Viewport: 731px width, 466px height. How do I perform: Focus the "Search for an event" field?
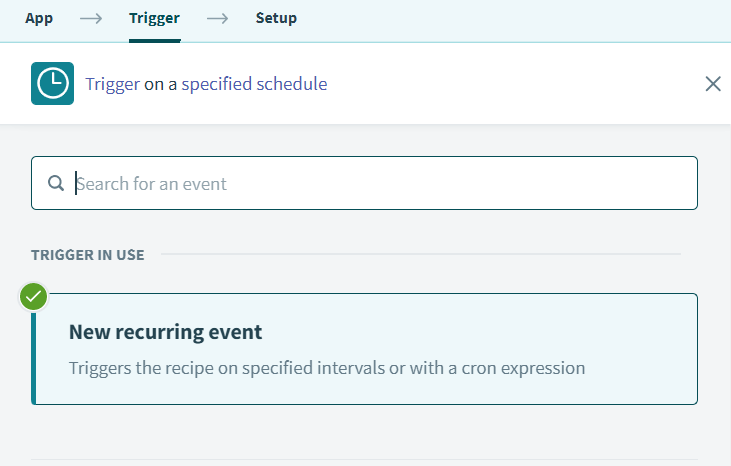(x=380, y=183)
